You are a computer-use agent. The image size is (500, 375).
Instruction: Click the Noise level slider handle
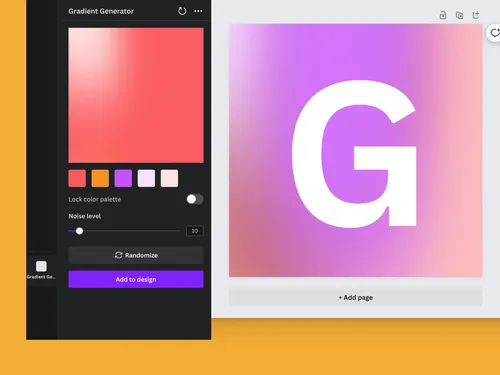click(79, 231)
